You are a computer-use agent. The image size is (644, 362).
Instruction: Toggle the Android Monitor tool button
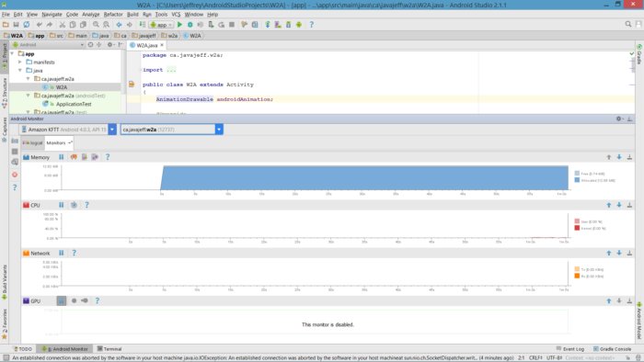(64, 349)
